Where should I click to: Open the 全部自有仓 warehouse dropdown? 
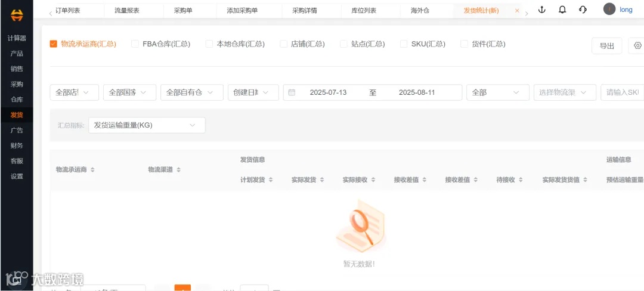coord(192,92)
